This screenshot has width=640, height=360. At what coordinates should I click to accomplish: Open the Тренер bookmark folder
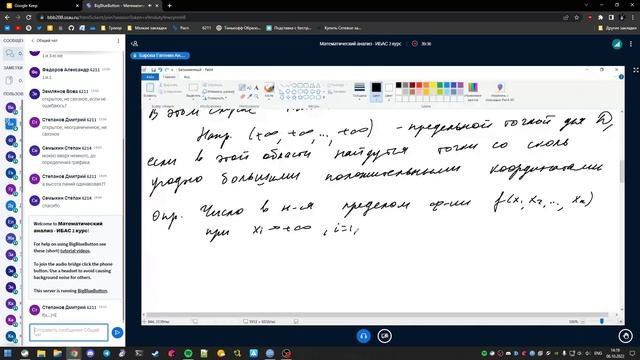click(x=111, y=28)
